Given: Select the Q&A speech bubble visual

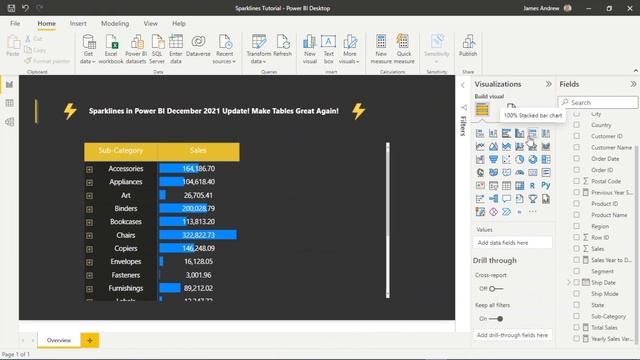Looking at the screenshot, I should pos(506,199).
